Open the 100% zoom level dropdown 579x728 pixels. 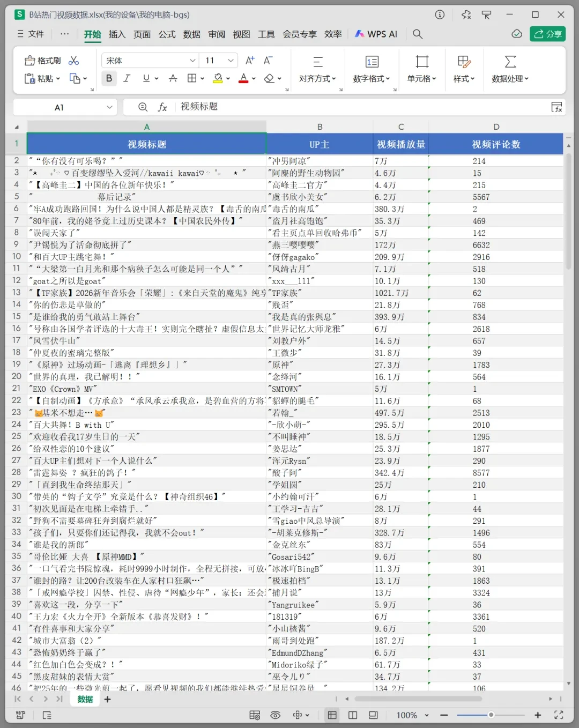[x=413, y=715]
